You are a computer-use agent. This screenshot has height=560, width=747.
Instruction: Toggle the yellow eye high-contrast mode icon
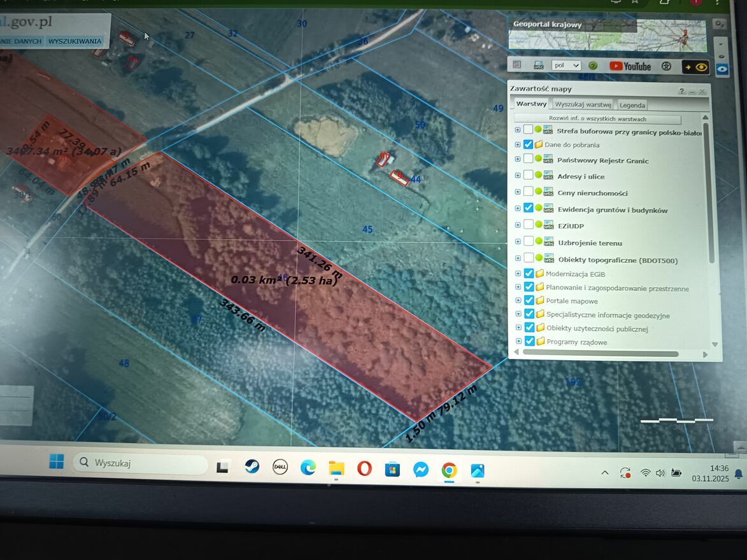coord(696,67)
